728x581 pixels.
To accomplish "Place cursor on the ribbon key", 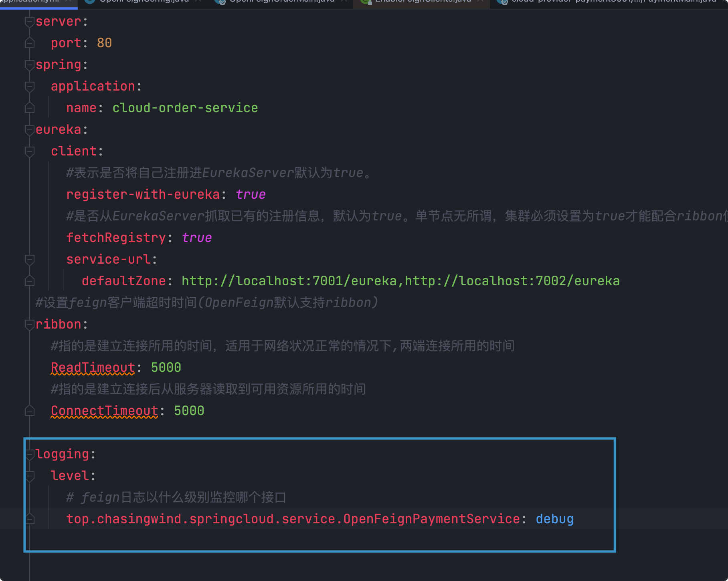I will coord(59,325).
